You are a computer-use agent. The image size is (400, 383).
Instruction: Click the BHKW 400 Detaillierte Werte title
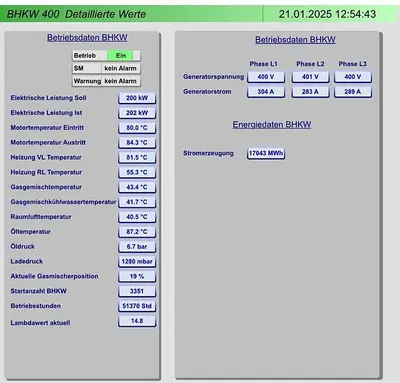[76, 14]
